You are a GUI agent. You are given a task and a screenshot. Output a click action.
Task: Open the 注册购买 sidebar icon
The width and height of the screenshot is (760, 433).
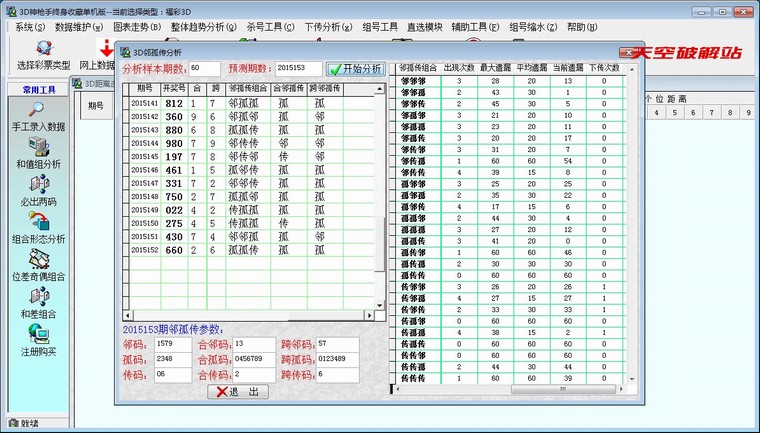click(39, 335)
